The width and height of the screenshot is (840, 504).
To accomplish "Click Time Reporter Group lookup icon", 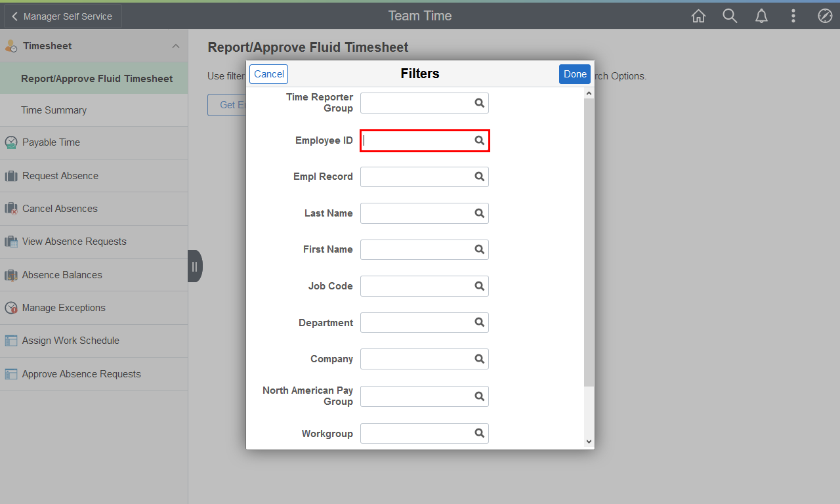I will (480, 103).
